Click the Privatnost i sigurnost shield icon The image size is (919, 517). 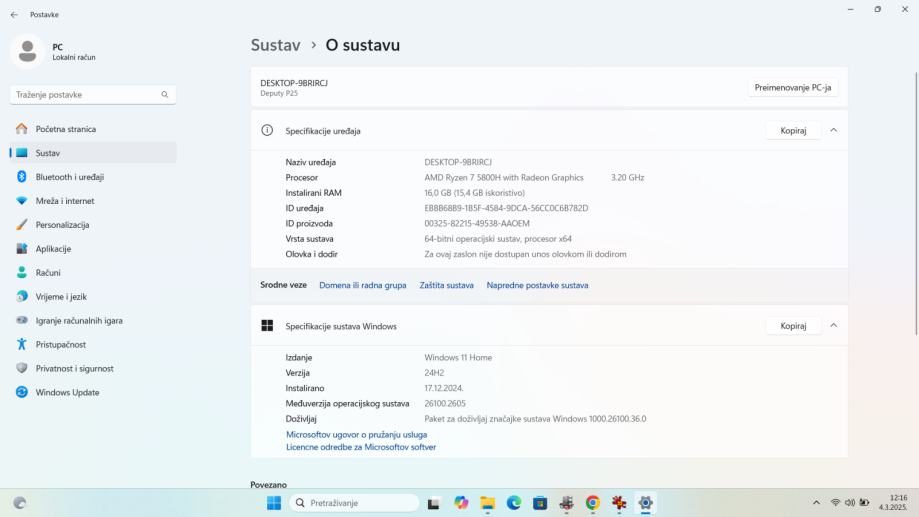[x=22, y=368]
